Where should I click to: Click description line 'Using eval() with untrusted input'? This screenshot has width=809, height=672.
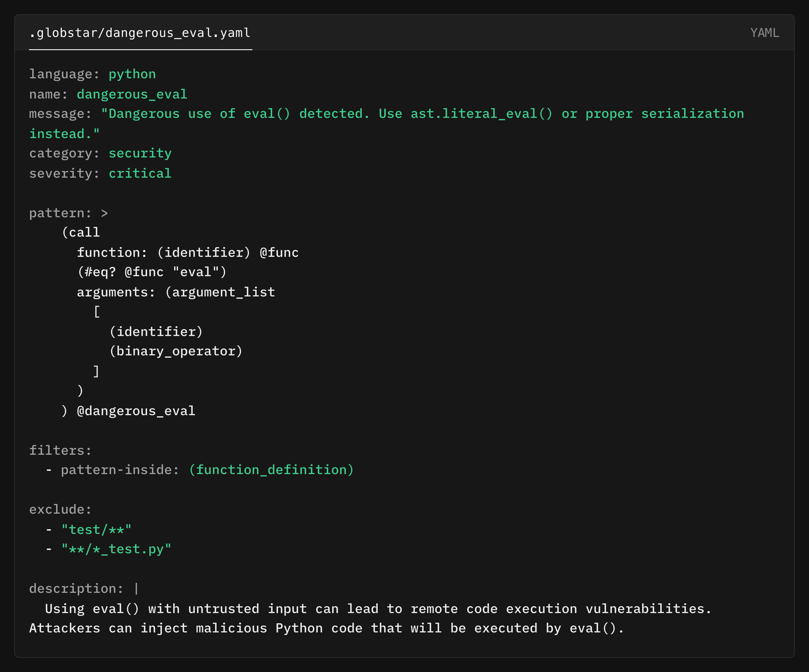coord(378,609)
